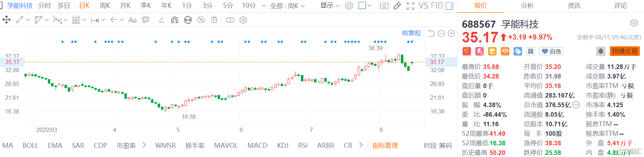This screenshot has height=157, width=644.
Task: Toggle the hide drawings eye icon
Action: tap(201, 20)
